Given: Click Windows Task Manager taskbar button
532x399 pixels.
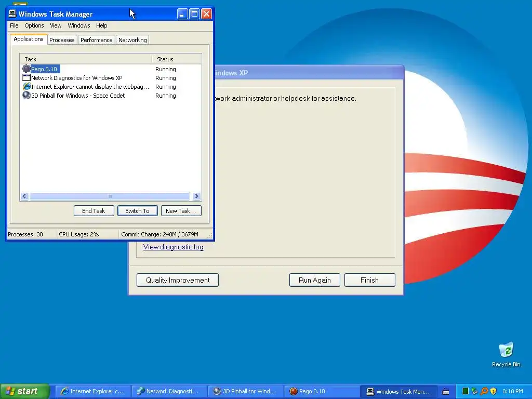Looking at the screenshot, I should [397, 391].
